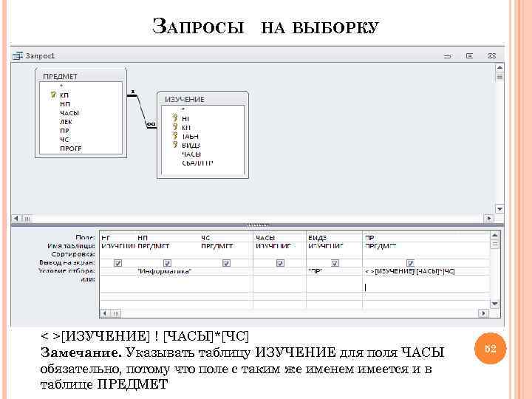Click the orange slide number 62 badge
The width and height of the screenshot is (532, 399).
click(491, 349)
